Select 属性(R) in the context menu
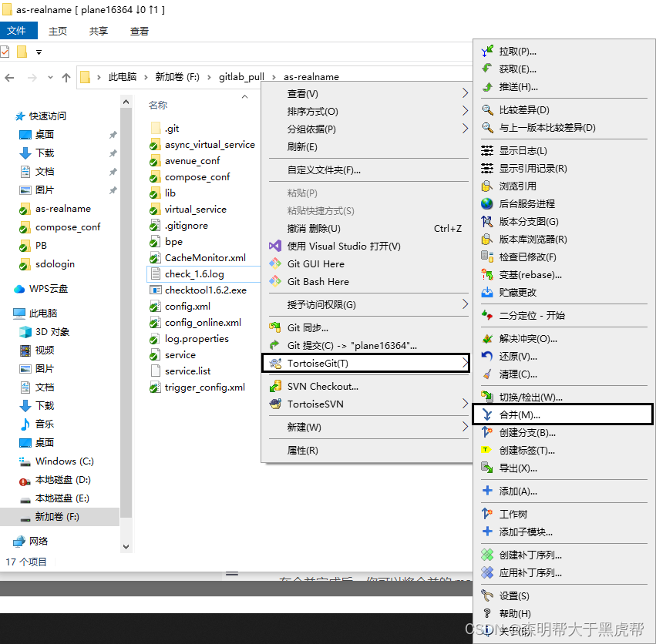The height and width of the screenshot is (644, 656). pos(302,451)
